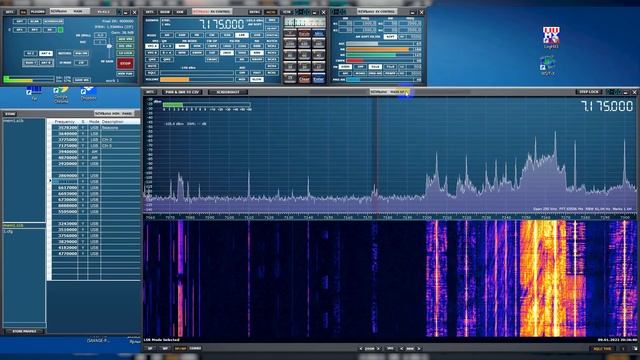Switch display to SP only view
Viewport: 640px width, 360px height.
point(150,348)
